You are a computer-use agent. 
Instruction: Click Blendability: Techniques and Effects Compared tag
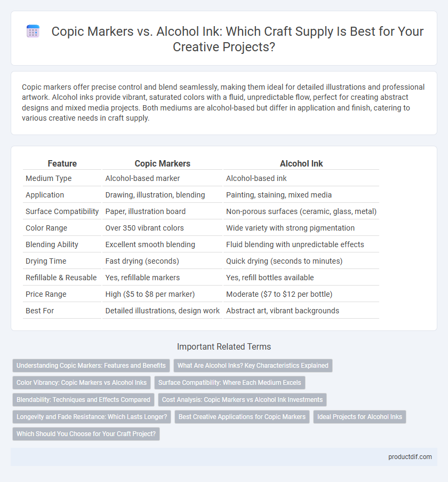click(x=83, y=400)
